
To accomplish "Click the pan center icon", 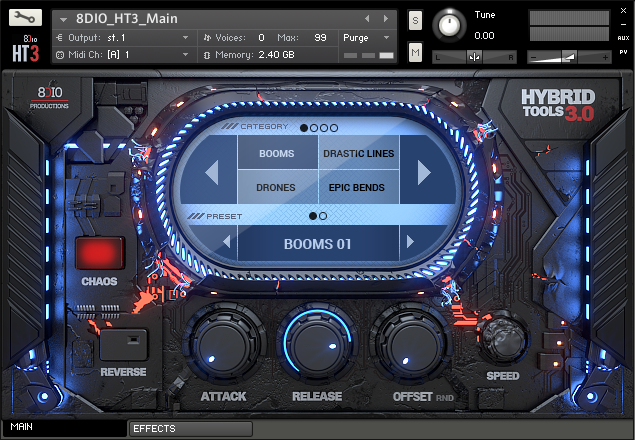I will coord(474,58).
